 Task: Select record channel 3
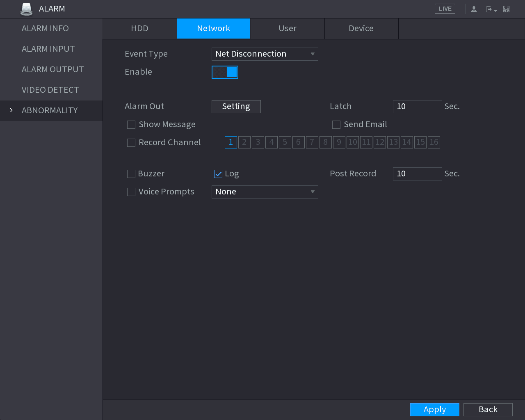(x=258, y=142)
